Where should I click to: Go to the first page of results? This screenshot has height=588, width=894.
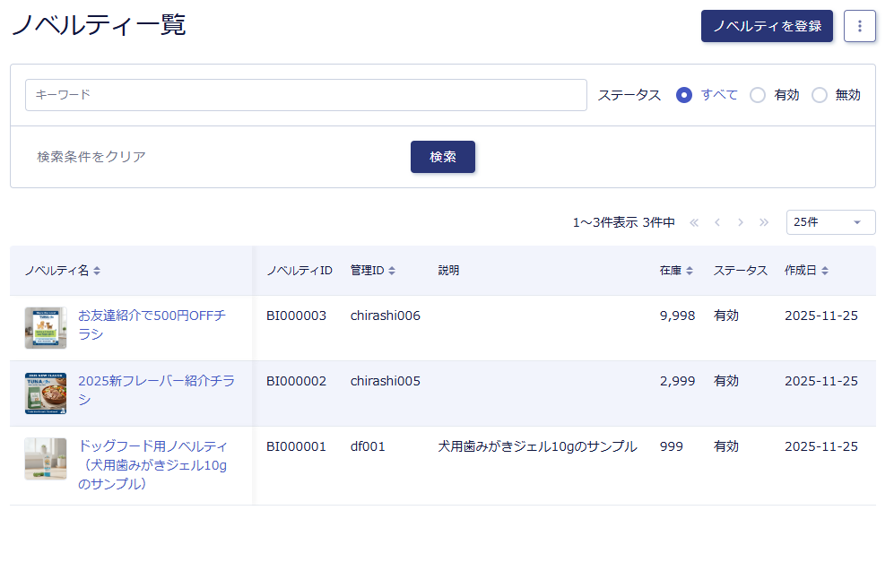pyautogui.click(x=694, y=222)
